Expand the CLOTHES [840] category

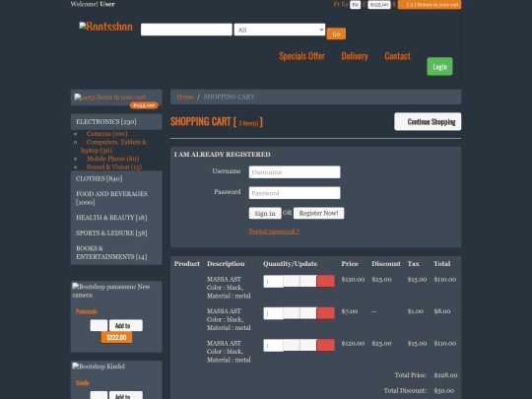coord(116,178)
